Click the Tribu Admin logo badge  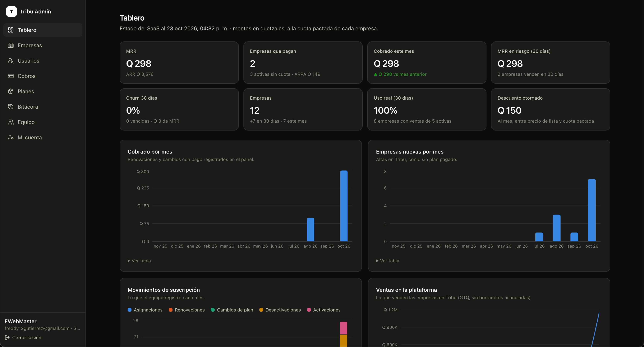(11, 12)
